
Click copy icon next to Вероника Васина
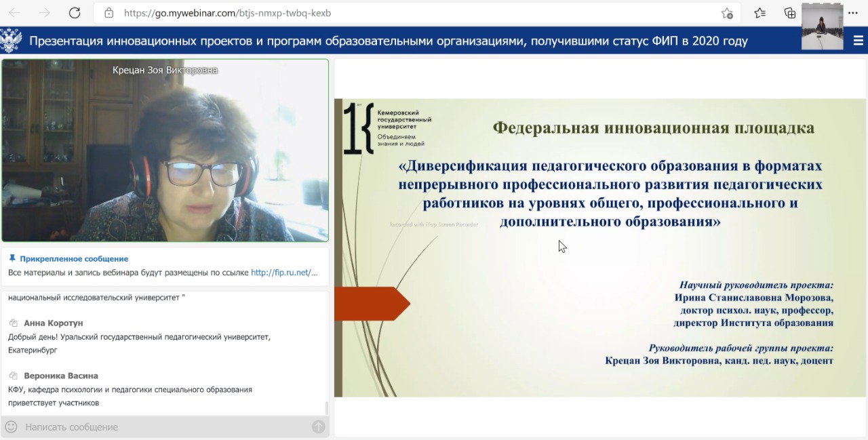coord(14,376)
